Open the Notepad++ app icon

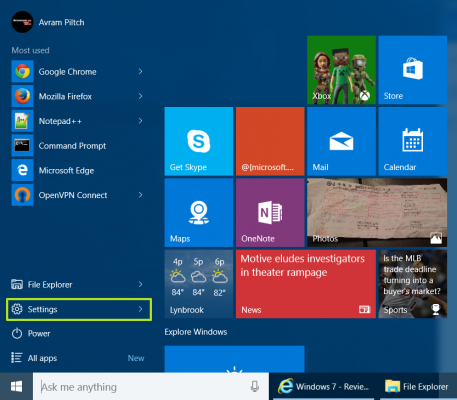point(22,121)
